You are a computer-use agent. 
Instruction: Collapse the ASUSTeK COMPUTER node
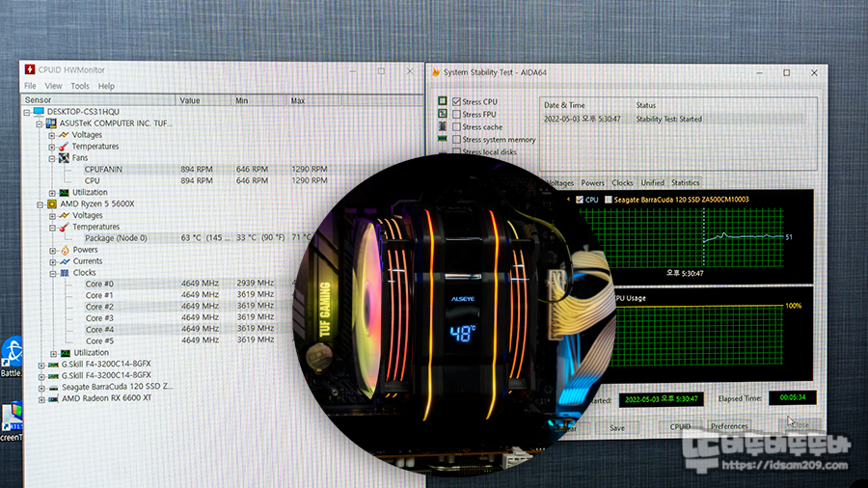click(40, 123)
